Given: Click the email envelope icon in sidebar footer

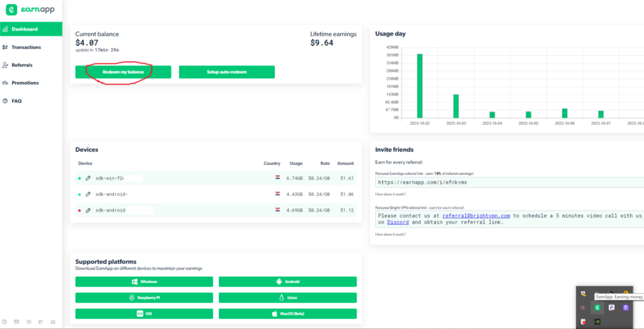Looking at the screenshot, I should click(17, 322).
